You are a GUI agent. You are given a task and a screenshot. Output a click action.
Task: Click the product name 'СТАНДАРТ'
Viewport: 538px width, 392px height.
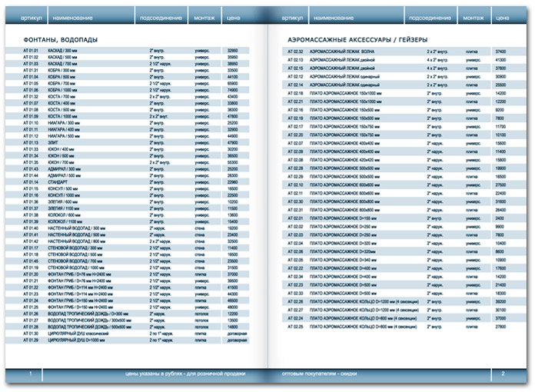[58, 182]
